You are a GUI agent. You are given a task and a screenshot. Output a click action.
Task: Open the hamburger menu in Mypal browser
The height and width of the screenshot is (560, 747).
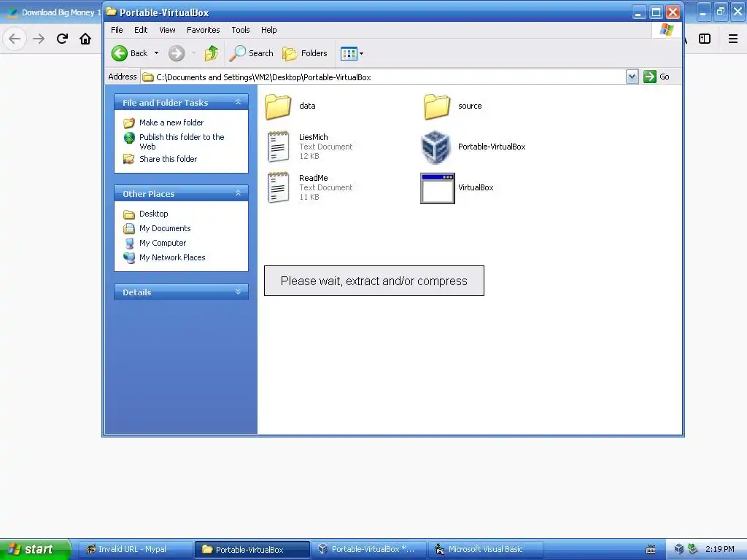coord(733,39)
